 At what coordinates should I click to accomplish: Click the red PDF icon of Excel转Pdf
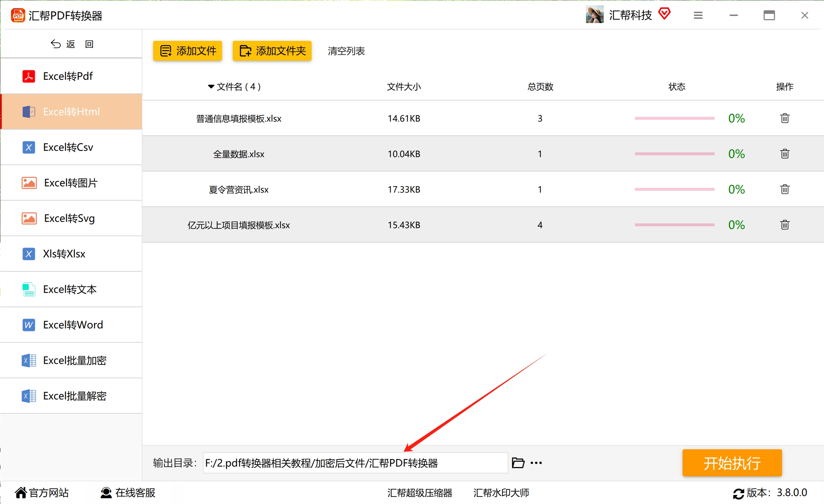(x=29, y=76)
